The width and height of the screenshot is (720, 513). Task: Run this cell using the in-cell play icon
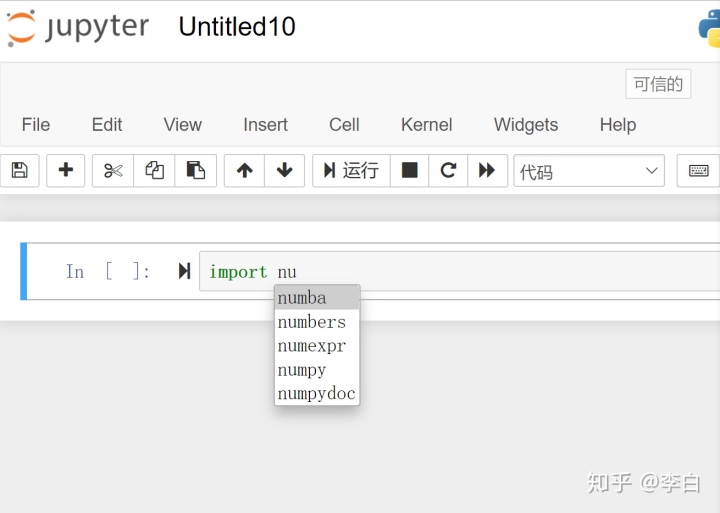coord(185,271)
